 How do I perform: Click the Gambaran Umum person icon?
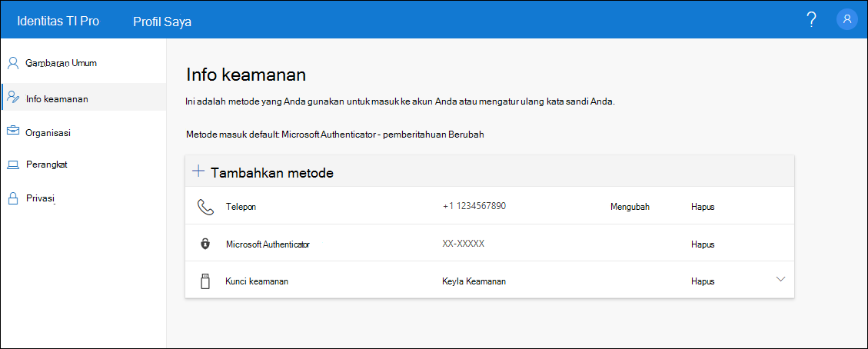pos(13,63)
